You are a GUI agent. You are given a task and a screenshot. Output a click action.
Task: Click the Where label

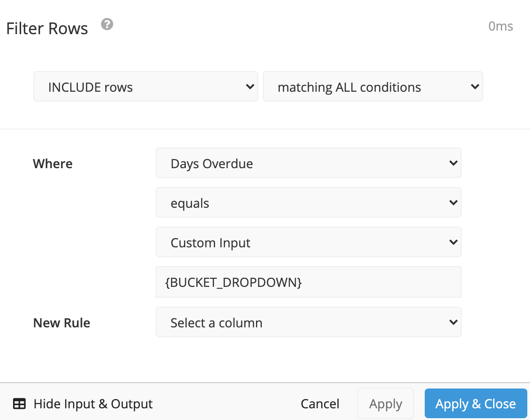(x=53, y=164)
